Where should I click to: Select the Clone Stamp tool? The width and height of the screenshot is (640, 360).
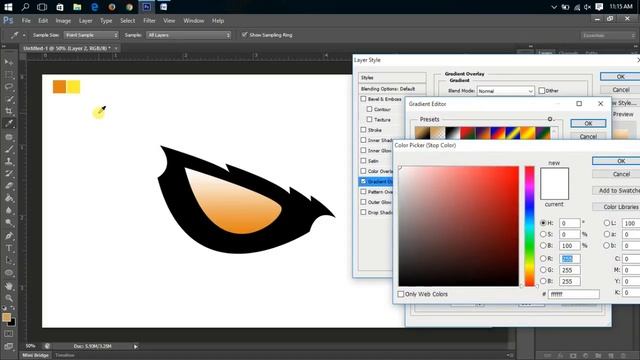(9, 161)
